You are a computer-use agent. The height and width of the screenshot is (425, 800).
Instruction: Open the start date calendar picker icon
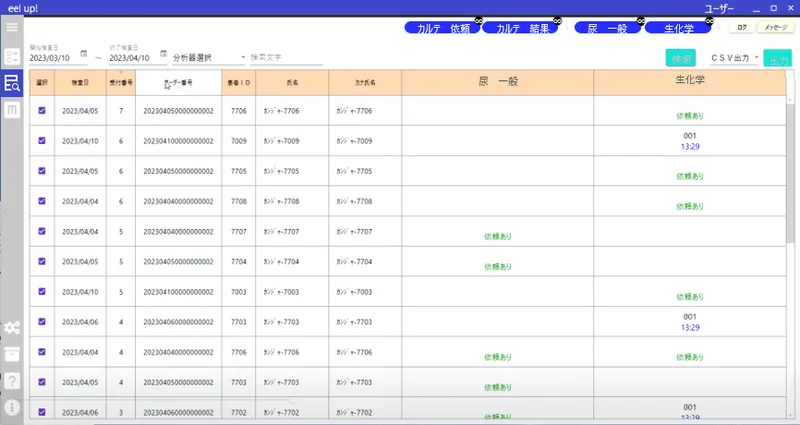click(84, 54)
